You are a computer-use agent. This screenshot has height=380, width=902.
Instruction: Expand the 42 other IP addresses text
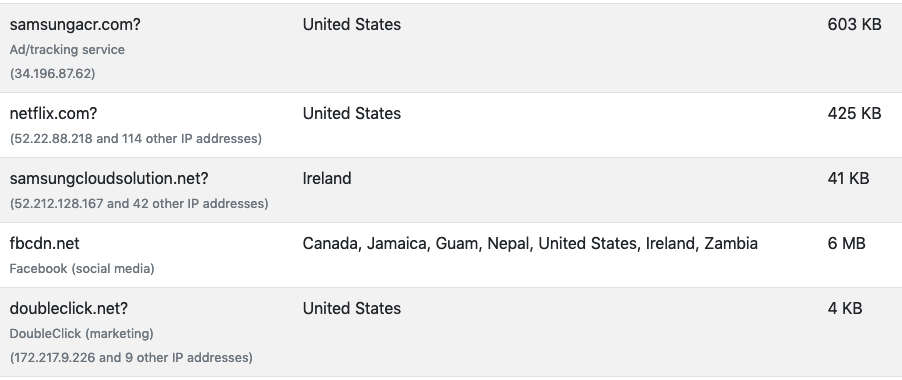click(200, 204)
